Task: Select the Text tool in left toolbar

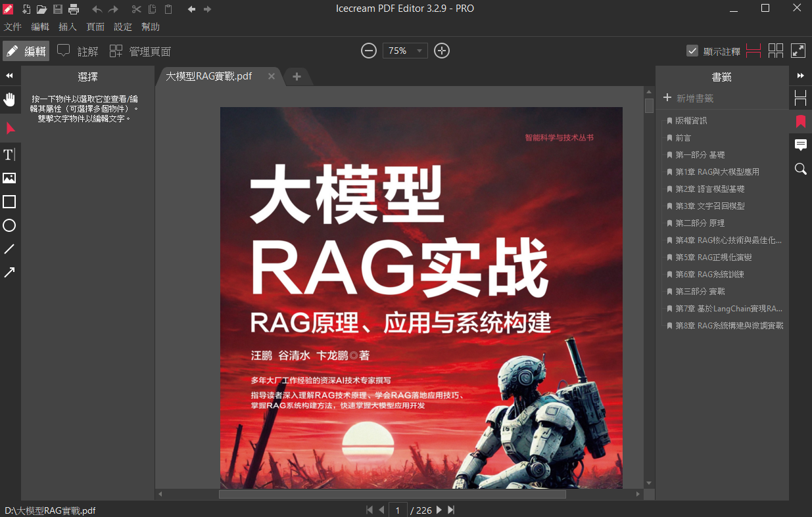Action: tap(9, 154)
